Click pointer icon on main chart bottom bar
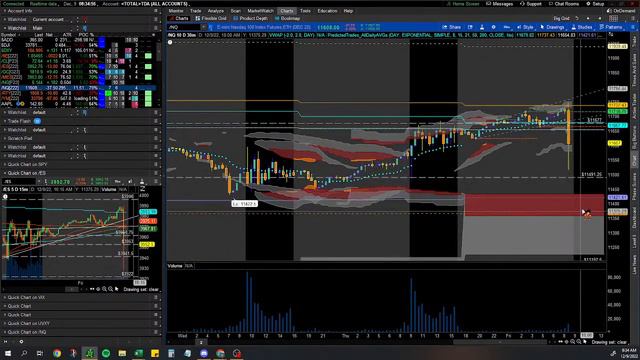Image resolution: width=640 pixels, height=360 pixels. click(585, 342)
